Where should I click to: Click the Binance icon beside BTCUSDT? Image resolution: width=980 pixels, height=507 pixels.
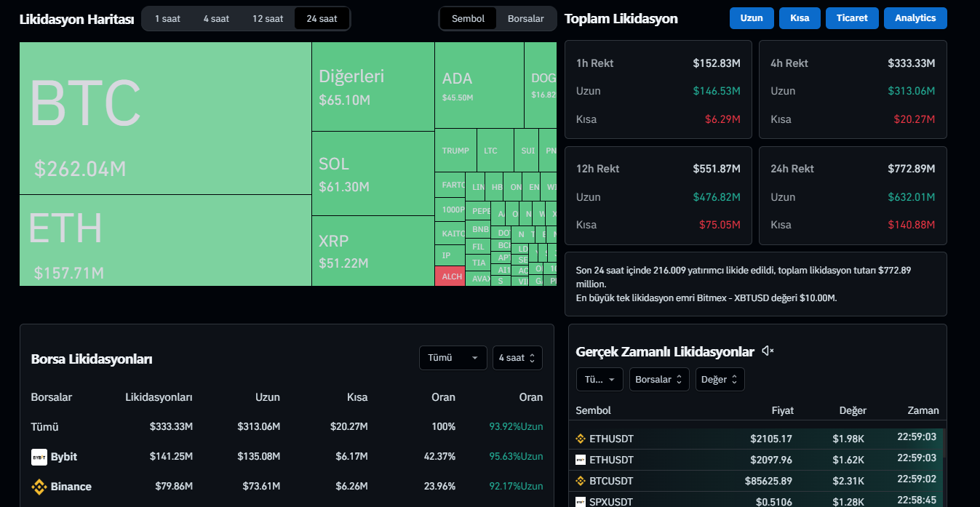click(x=581, y=481)
